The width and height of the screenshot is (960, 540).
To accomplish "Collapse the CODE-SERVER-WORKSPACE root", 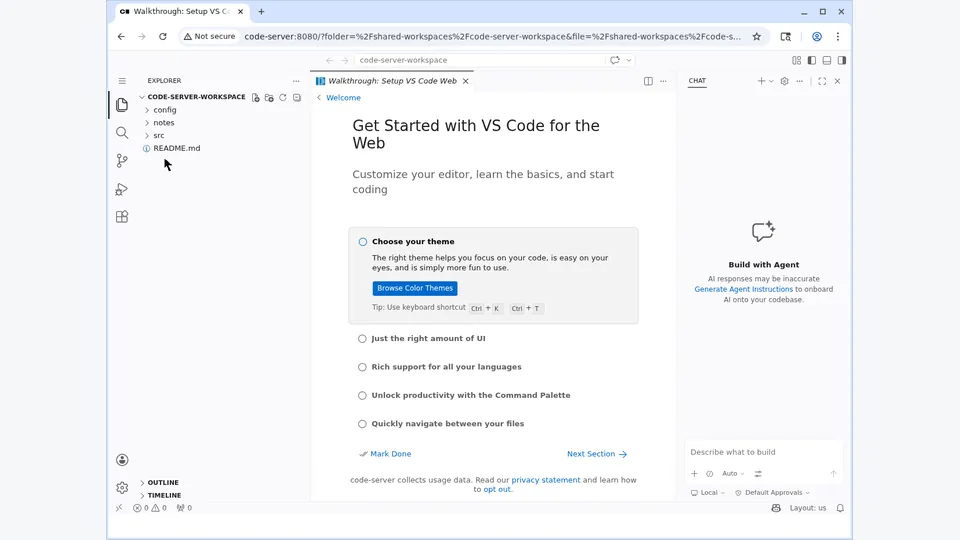I will click(x=196, y=97).
